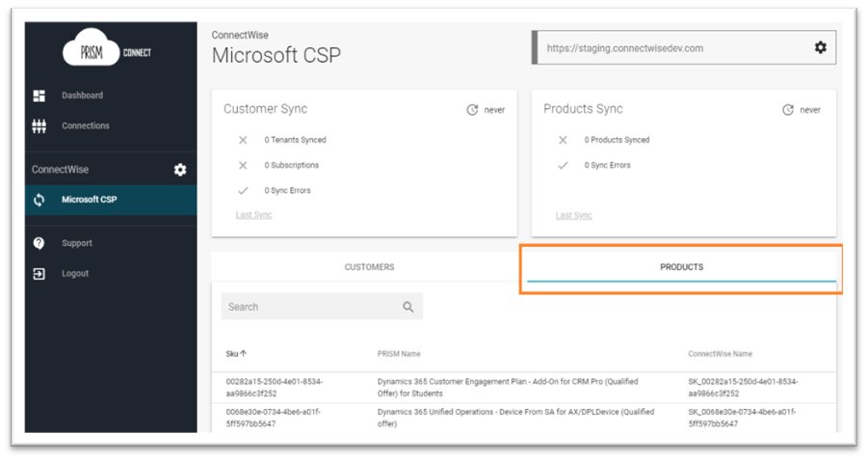Click X icon beside 0 Tenants Synced

(243, 140)
